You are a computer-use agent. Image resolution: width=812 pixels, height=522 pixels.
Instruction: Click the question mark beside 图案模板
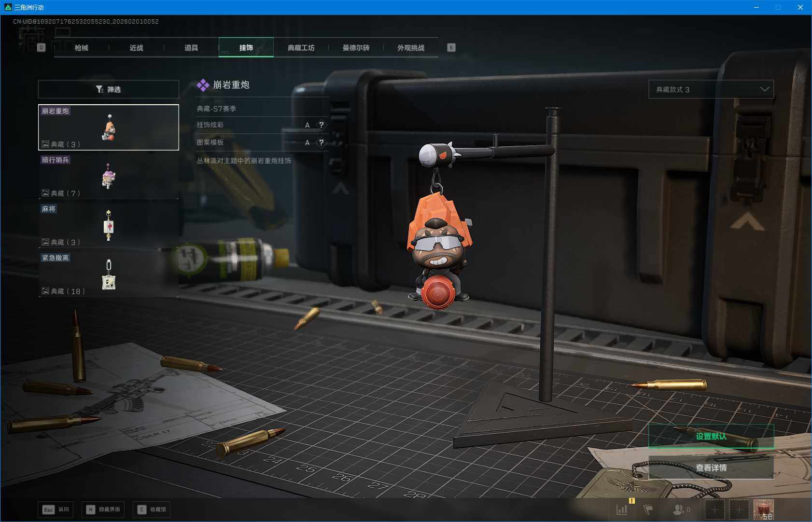[x=322, y=143]
